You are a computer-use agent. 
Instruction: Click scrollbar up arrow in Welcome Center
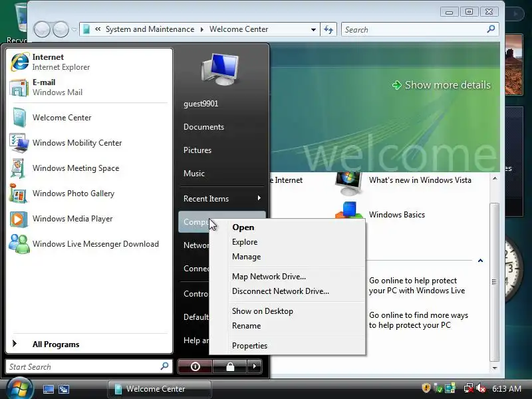point(495,178)
